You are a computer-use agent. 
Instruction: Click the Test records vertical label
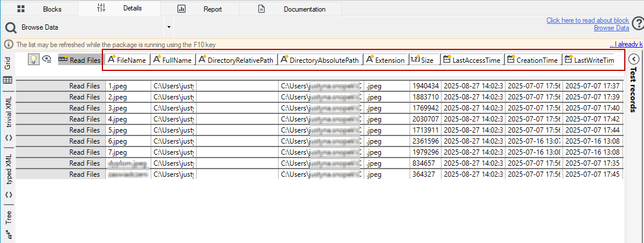(x=633, y=90)
